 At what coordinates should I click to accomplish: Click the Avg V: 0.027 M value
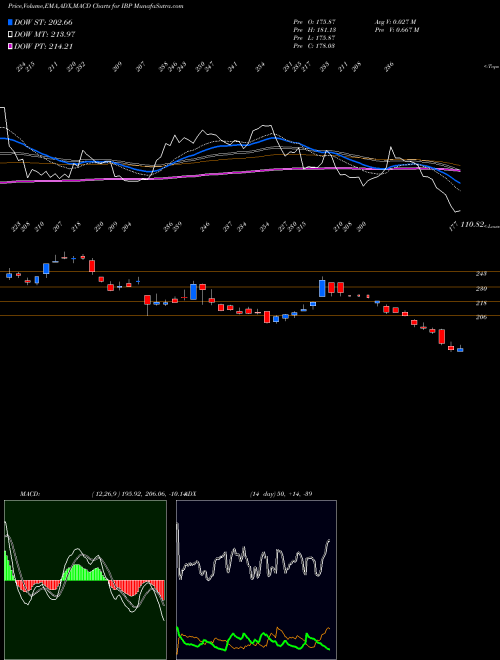(396, 21)
